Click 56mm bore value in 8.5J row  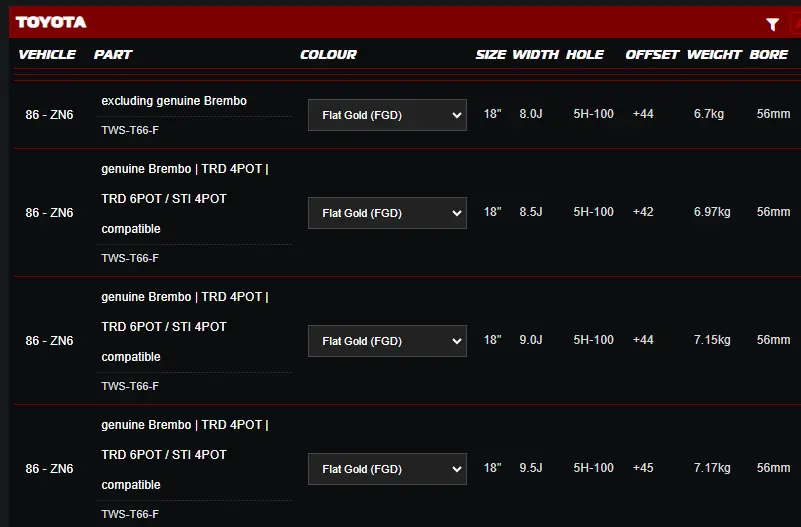click(x=773, y=212)
